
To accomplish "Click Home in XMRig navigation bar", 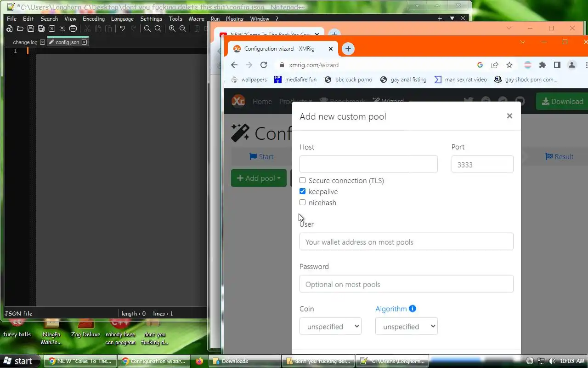I will (x=262, y=101).
